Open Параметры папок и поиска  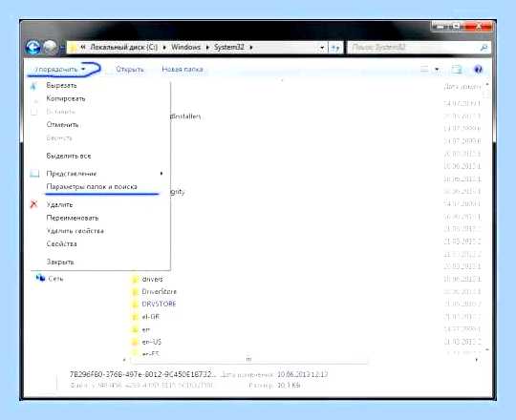[x=92, y=187]
